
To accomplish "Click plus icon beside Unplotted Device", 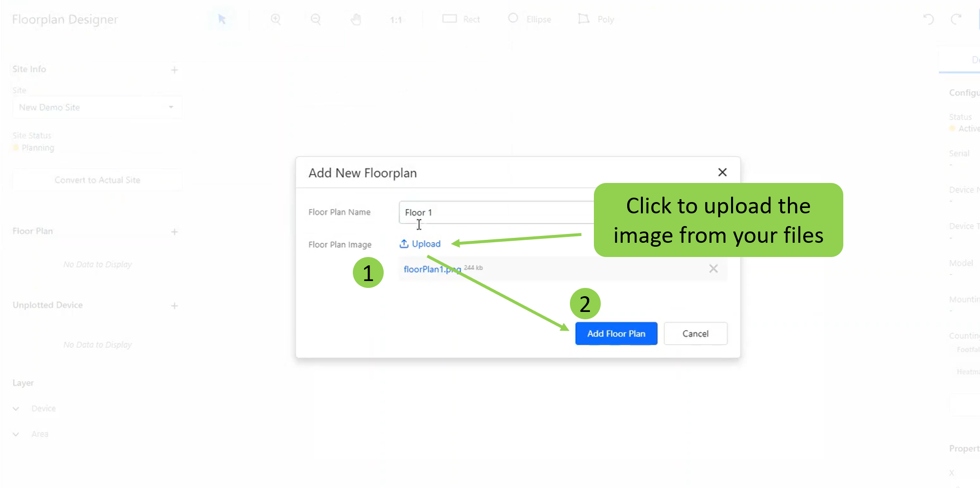I will pos(174,306).
